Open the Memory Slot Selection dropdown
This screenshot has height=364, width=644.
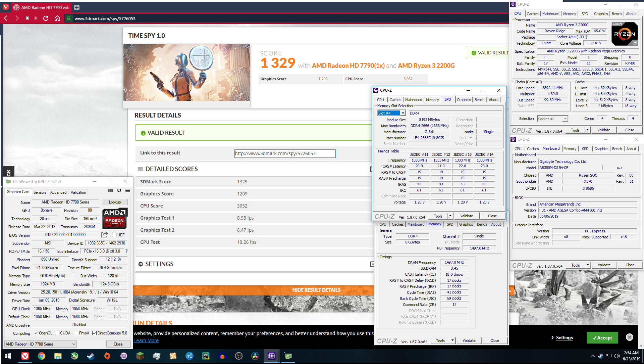pos(391,113)
